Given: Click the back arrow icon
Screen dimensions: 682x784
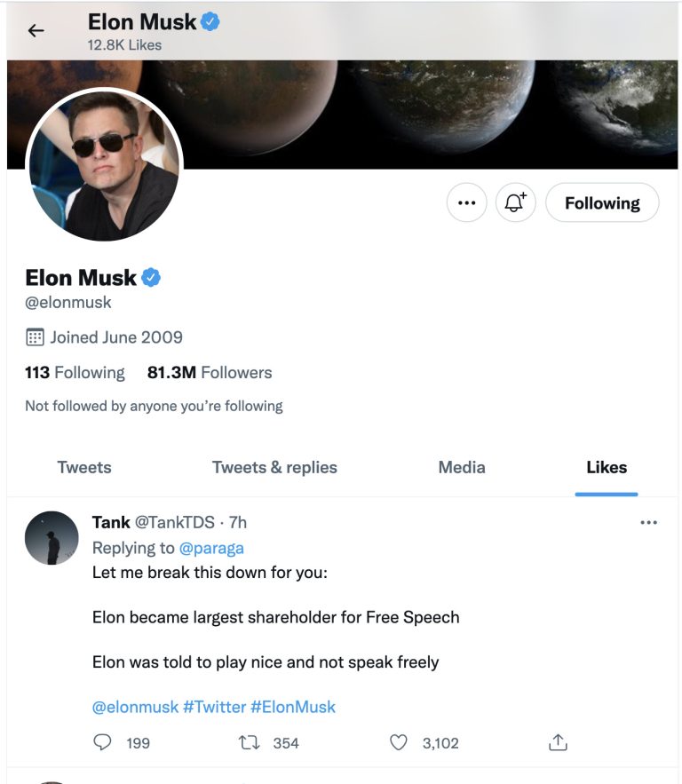Looking at the screenshot, I should click(x=36, y=31).
